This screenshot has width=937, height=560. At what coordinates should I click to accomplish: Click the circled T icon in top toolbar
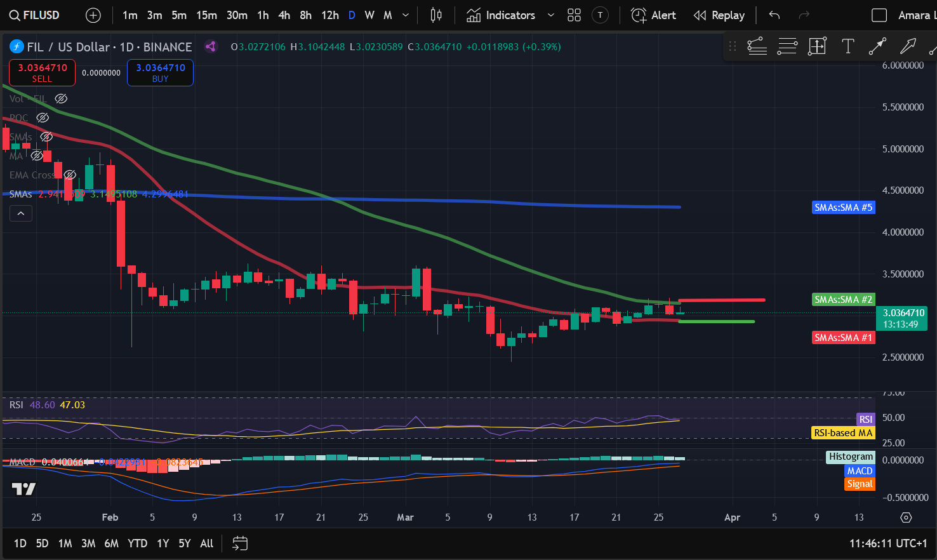tap(600, 15)
